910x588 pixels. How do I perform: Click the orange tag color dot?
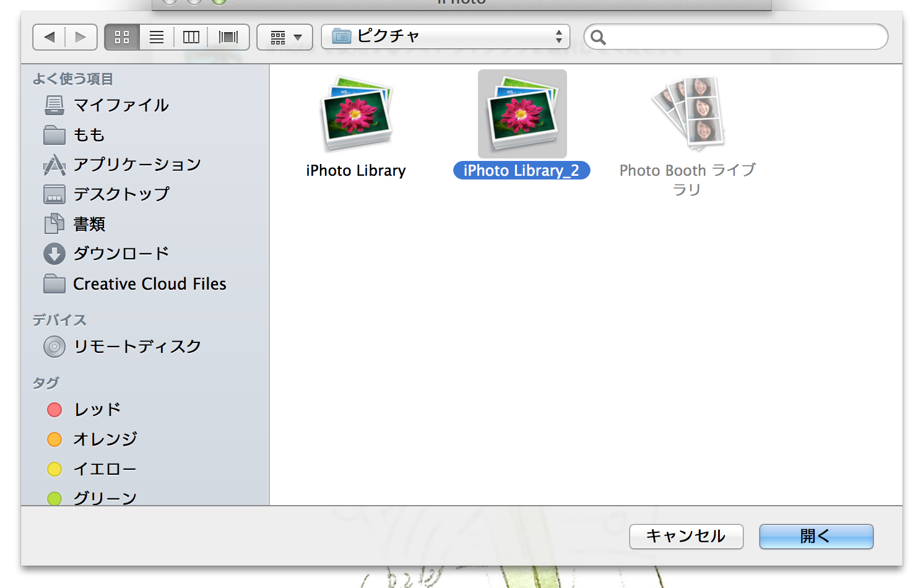click(54, 439)
